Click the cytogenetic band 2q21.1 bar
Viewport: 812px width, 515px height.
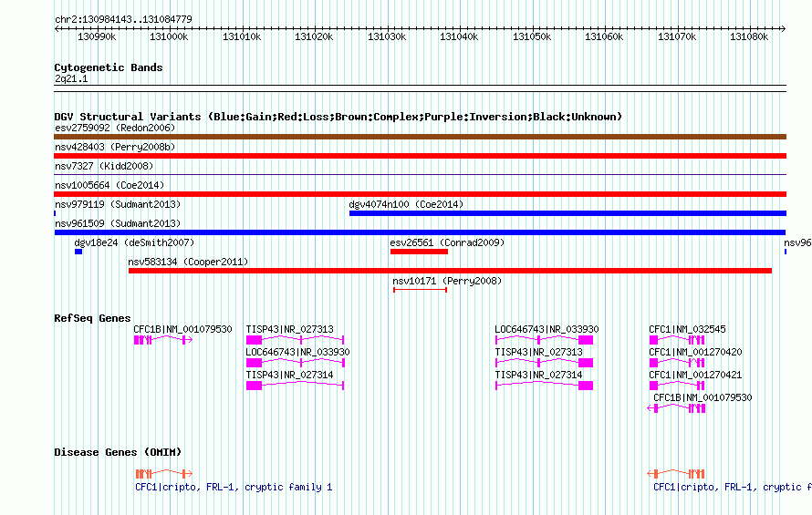click(420, 88)
